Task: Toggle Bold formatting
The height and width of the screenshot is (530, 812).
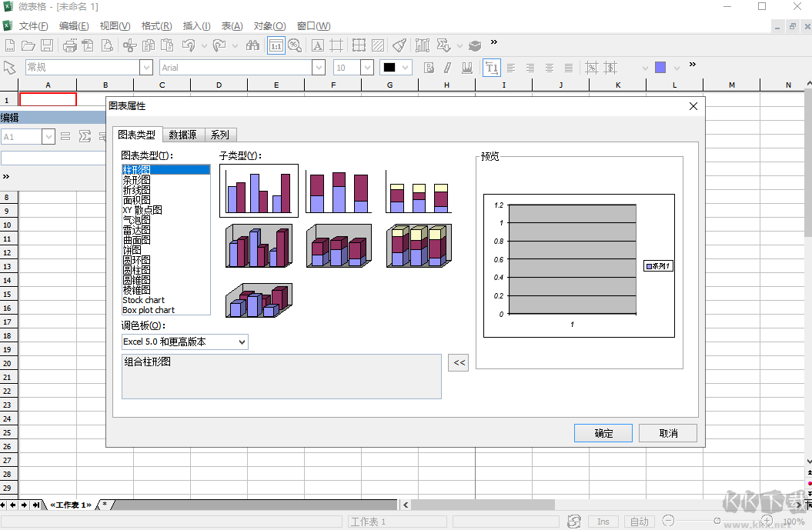Action: pyautogui.click(x=429, y=67)
